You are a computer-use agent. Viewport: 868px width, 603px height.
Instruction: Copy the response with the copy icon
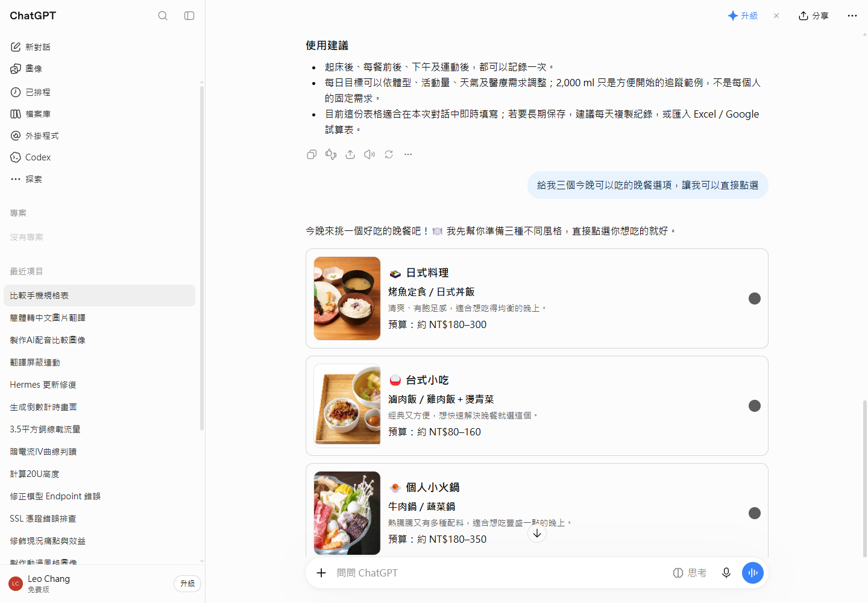(x=312, y=154)
